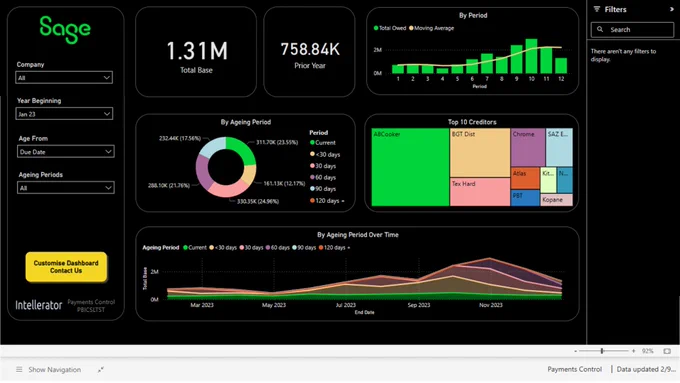Click the 161.13K (12.17%) donut label
Screen dimensions: 680x383
pos(284,183)
